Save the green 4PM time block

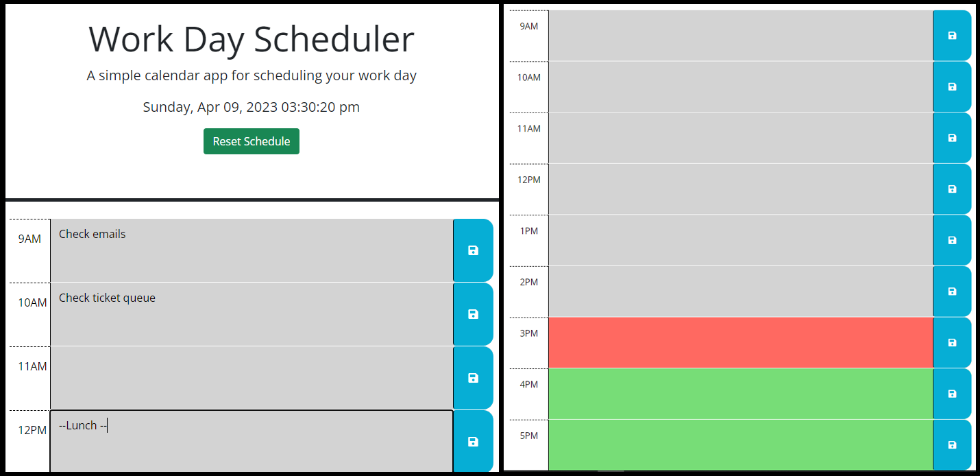(952, 394)
